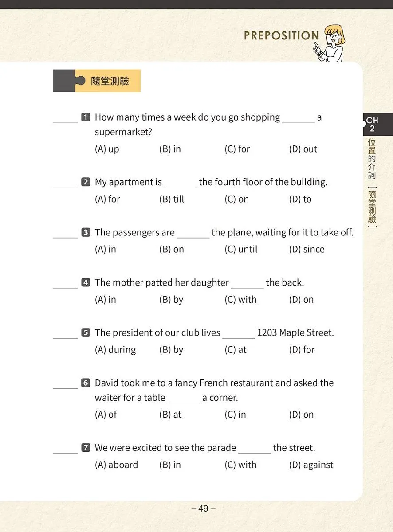
Task: Select (D) against in question 7
Action: click(x=311, y=465)
